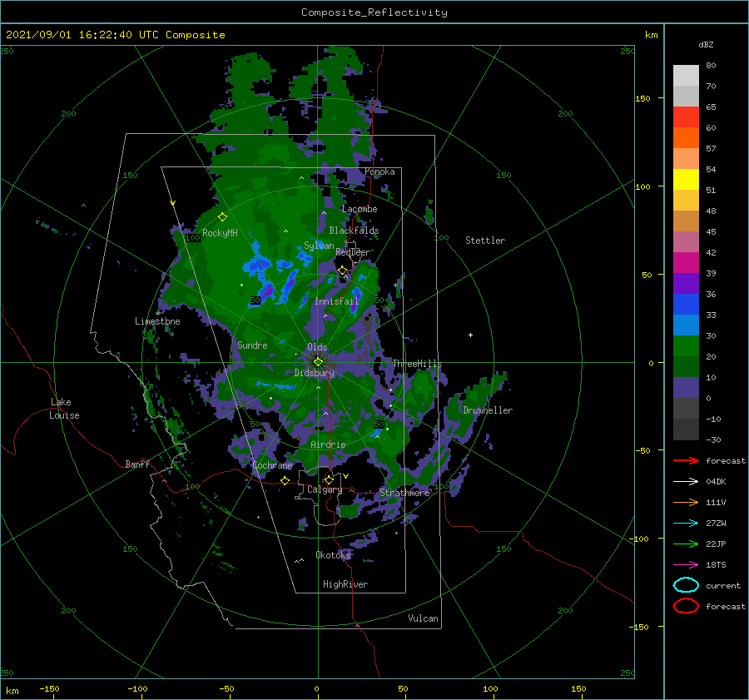Click the Blackfalds town label

354,231
